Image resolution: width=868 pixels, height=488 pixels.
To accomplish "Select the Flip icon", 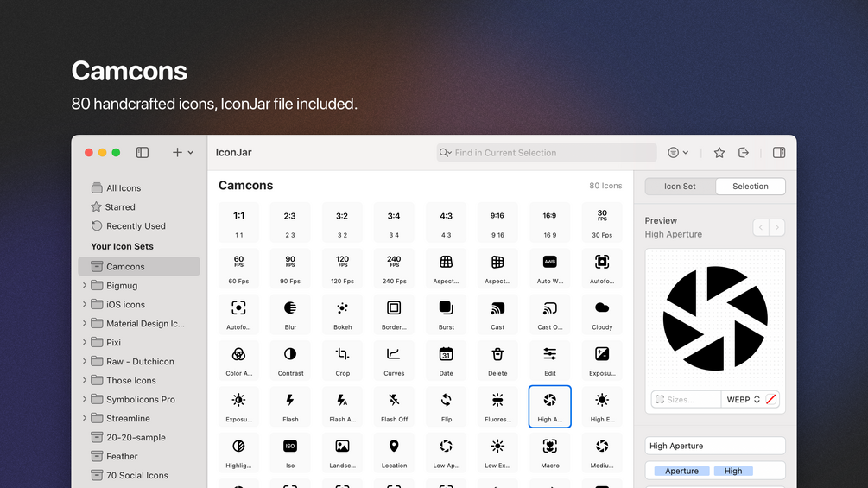I will click(447, 407).
